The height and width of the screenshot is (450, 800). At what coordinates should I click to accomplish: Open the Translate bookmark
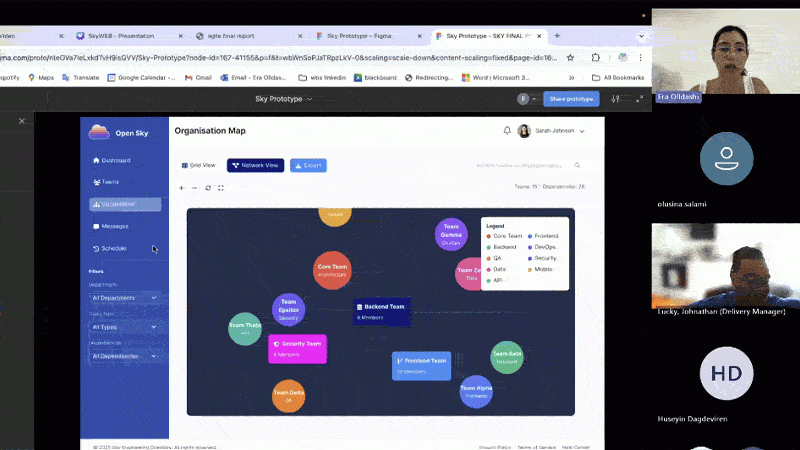coord(81,78)
